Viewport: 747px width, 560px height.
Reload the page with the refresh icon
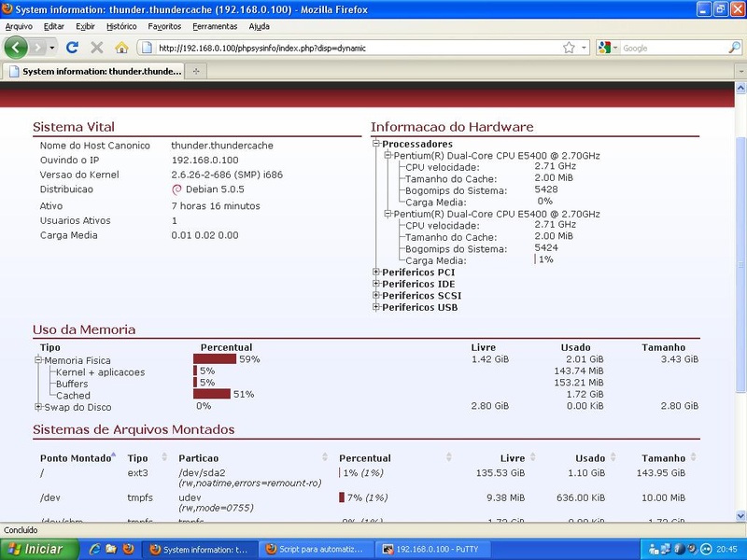point(72,48)
